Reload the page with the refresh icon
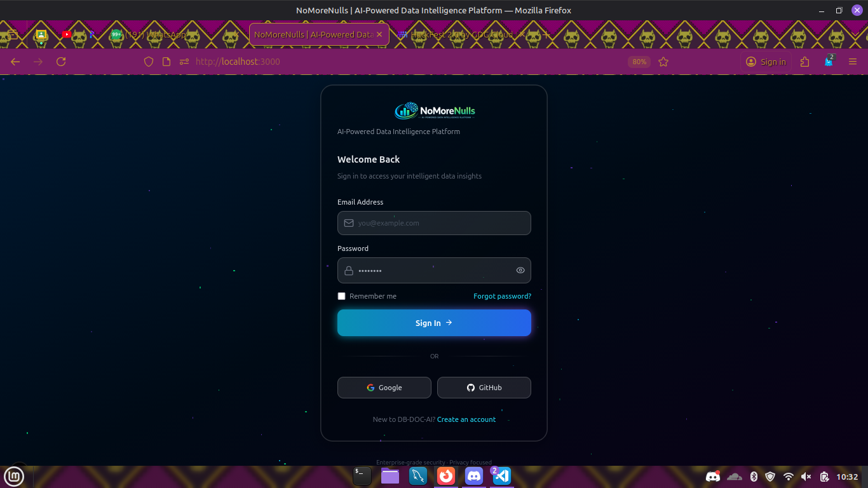The image size is (868, 488). coord(61,62)
